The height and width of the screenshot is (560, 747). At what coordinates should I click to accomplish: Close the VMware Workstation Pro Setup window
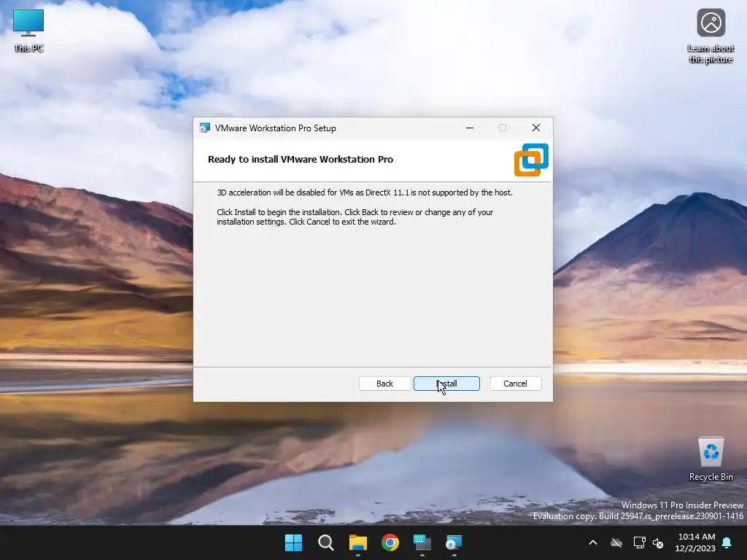click(x=536, y=128)
